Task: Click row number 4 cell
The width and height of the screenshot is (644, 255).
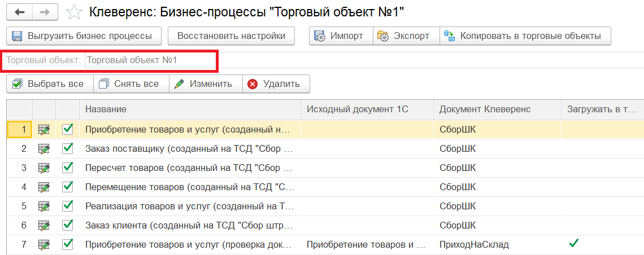Action: click(19, 187)
